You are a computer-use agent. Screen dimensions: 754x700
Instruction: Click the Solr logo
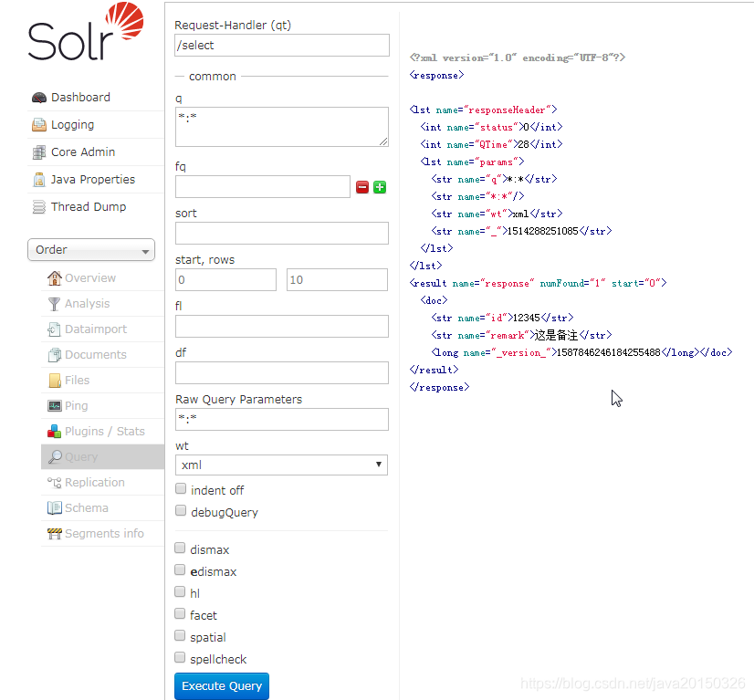pyautogui.click(x=86, y=32)
